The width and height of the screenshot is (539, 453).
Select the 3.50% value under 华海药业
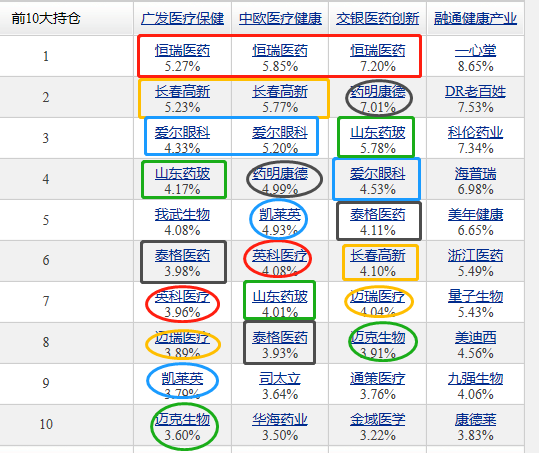tap(280, 435)
